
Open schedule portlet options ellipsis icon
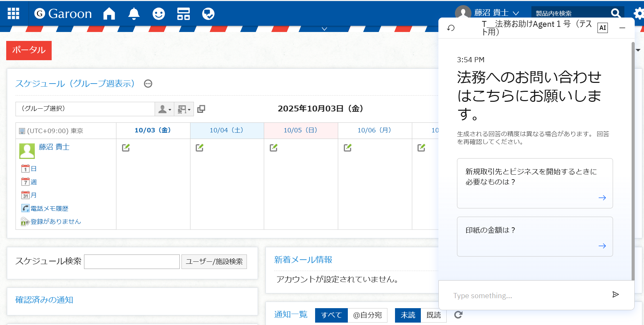pos(148,84)
